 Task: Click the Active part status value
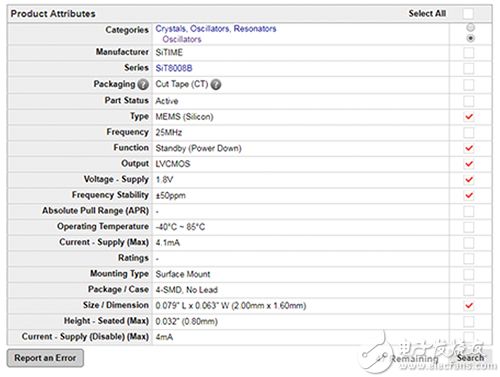coord(167,101)
